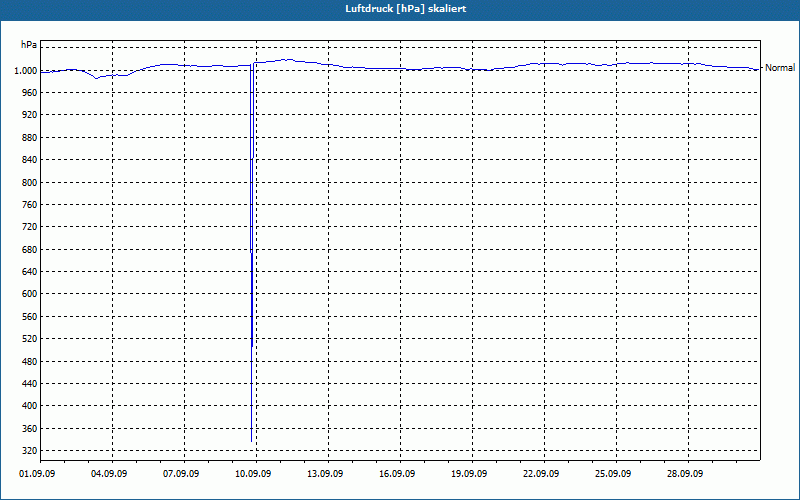Click the 480 y-axis value

tap(30, 362)
